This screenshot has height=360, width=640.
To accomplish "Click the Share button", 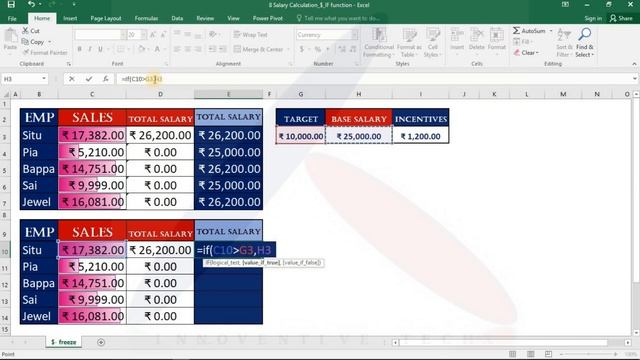I will point(621,18).
